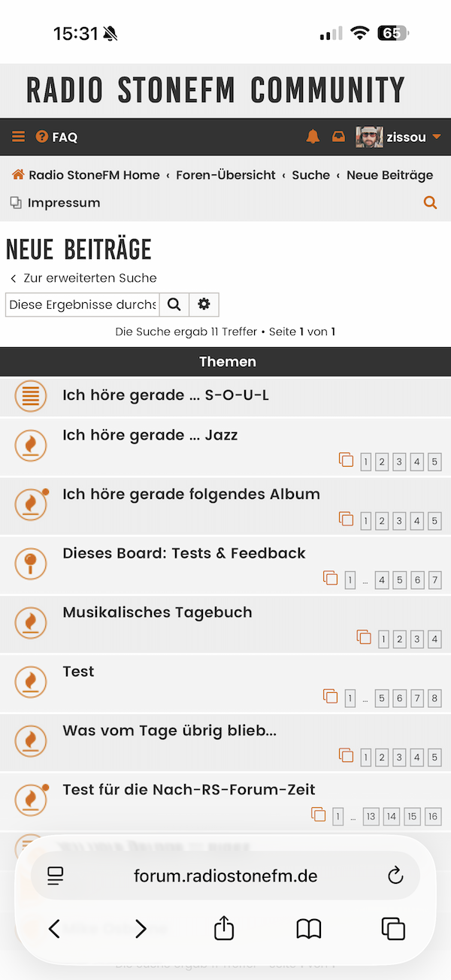Reload page in Safari address bar
451x980 pixels.
[x=395, y=876]
